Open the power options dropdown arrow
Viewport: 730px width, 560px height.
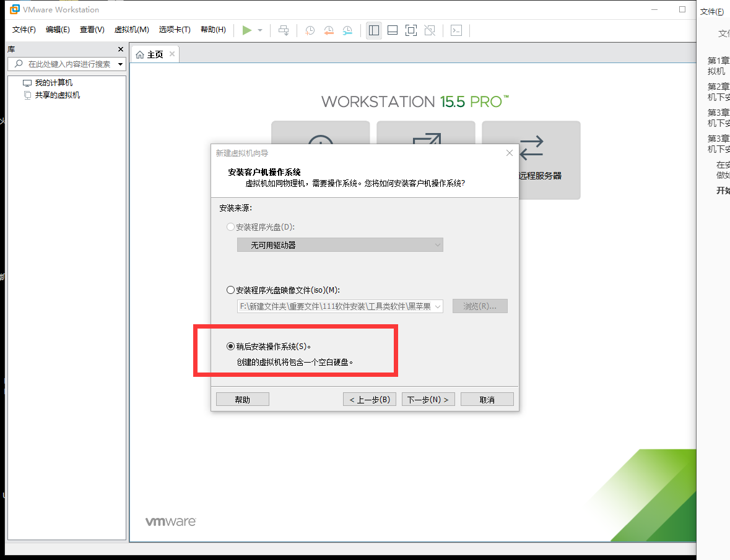[260, 30]
